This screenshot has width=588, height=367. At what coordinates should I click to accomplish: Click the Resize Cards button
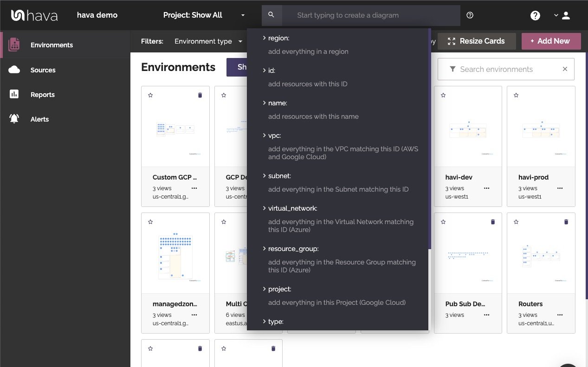[476, 41]
